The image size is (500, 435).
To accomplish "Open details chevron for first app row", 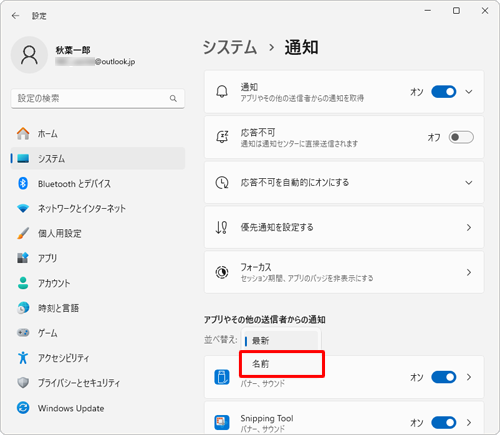I will [x=469, y=377].
